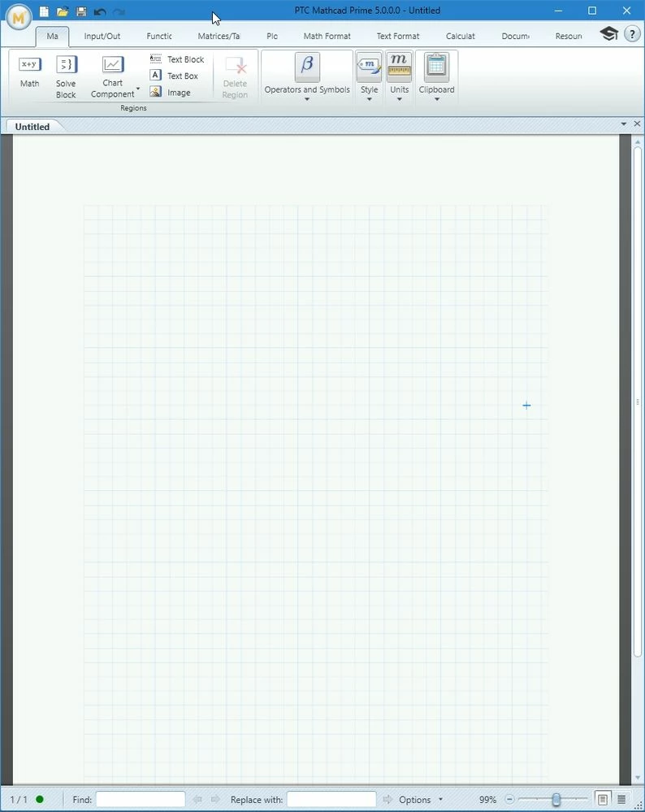This screenshot has height=812, width=645.
Task: Click the find next arrow
Action: (215, 800)
